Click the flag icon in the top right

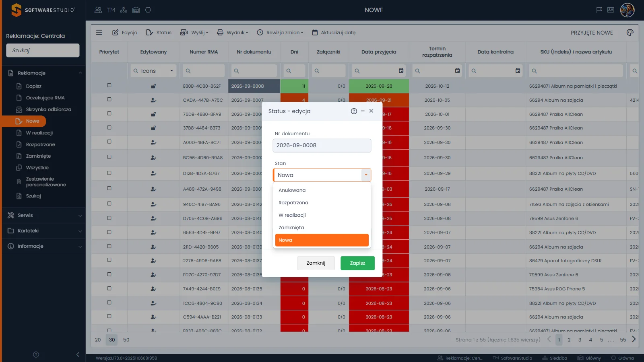coord(599,10)
